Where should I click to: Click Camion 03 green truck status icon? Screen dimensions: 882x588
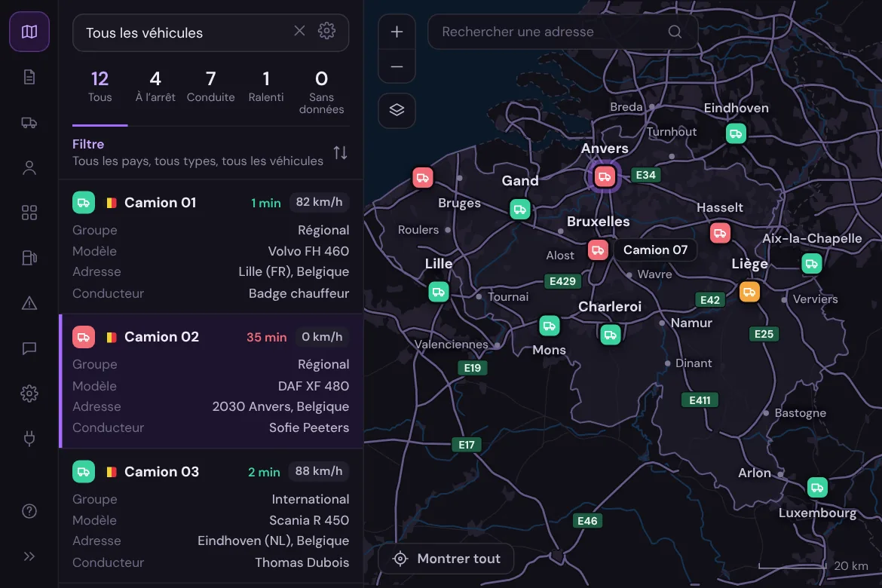[x=83, y=471]
